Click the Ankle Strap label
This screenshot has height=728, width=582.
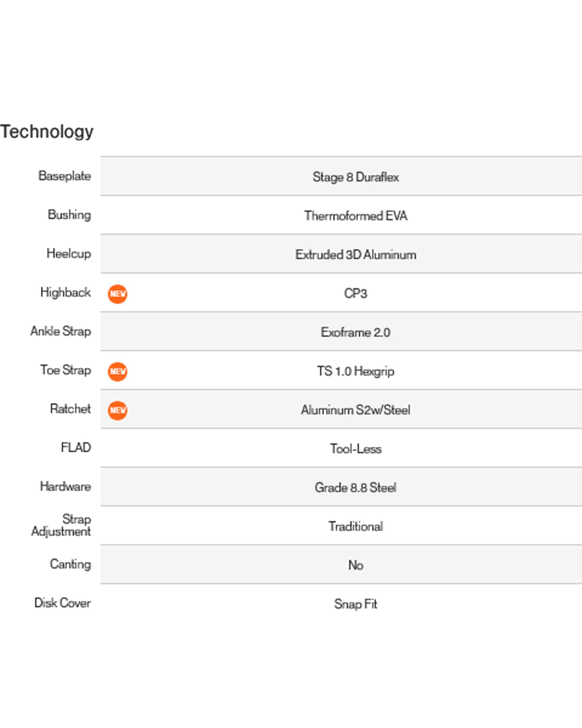click(61, 331)
